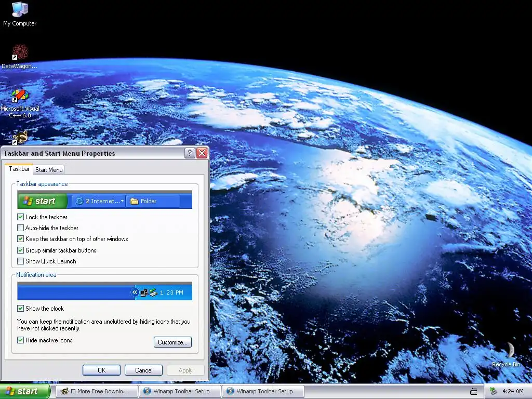Viewport: 532px width, 399px height.
Task: Click the 4:24 AM system clock
Action: tap(513, 391)
